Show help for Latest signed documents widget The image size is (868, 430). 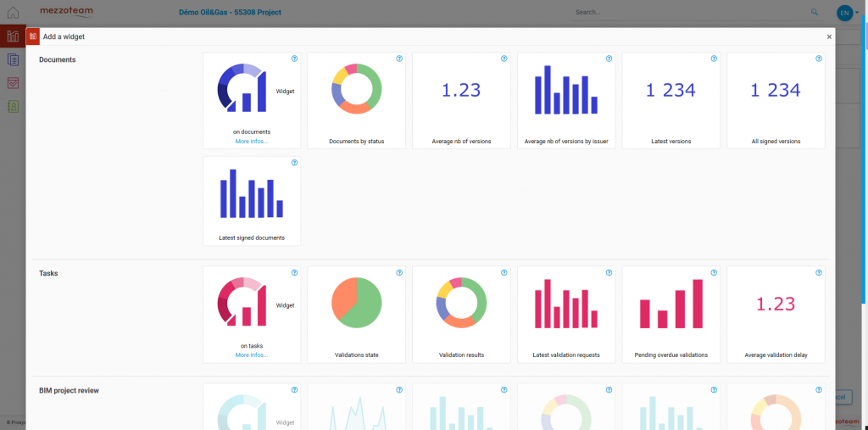[294, 163]
